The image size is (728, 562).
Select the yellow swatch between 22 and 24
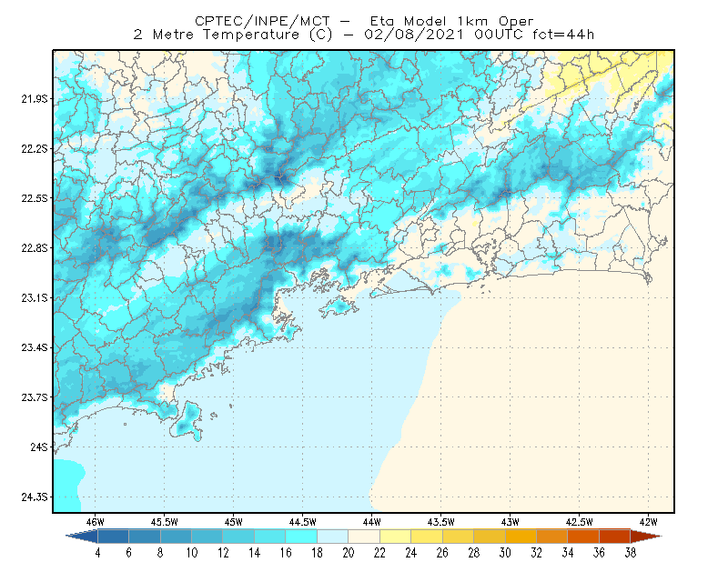(396, 537)
